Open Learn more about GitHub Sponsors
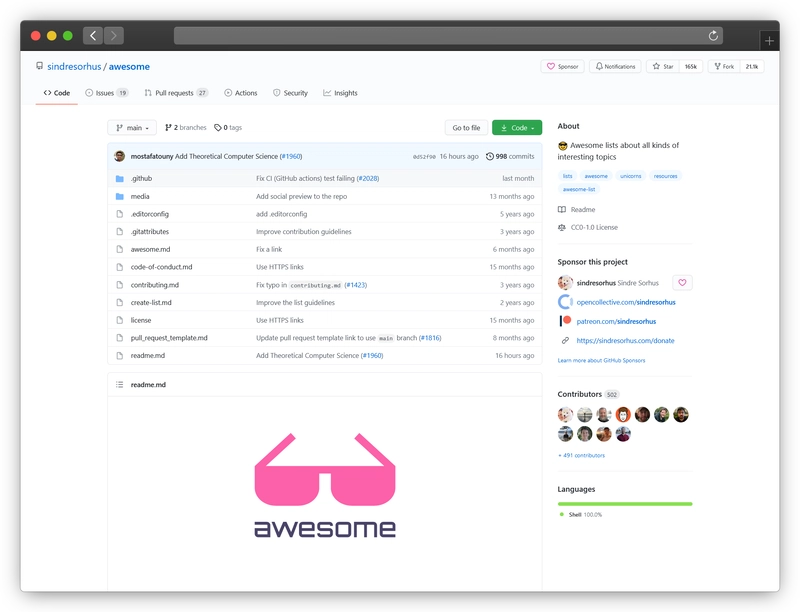This screenshot has height=612, width=800. [601, 360]
